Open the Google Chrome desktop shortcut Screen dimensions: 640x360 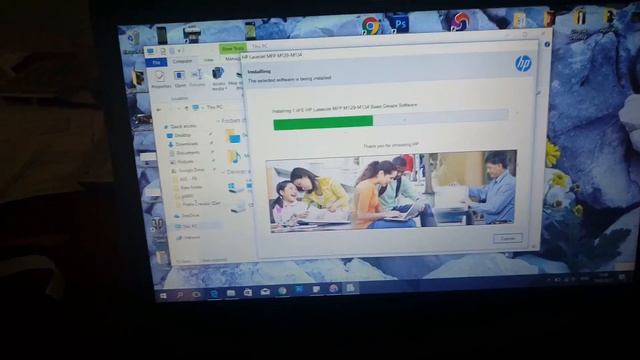[x=371, y=26]
